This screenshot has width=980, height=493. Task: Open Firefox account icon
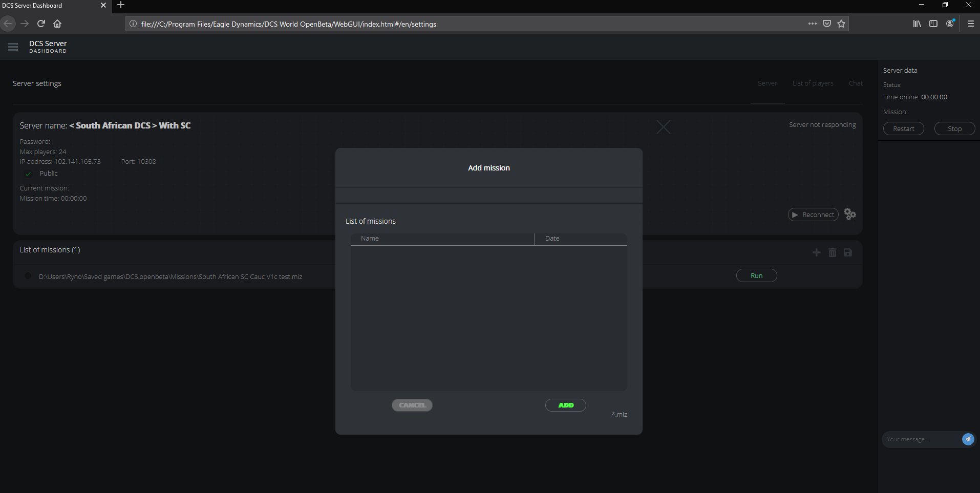pyautogui.click(x=950, y=24)
